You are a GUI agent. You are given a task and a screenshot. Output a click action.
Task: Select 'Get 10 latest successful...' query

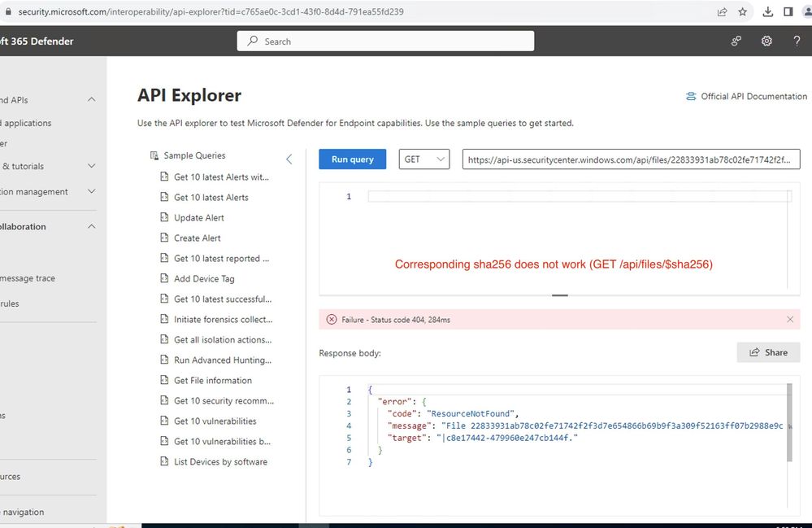(223, 299)
